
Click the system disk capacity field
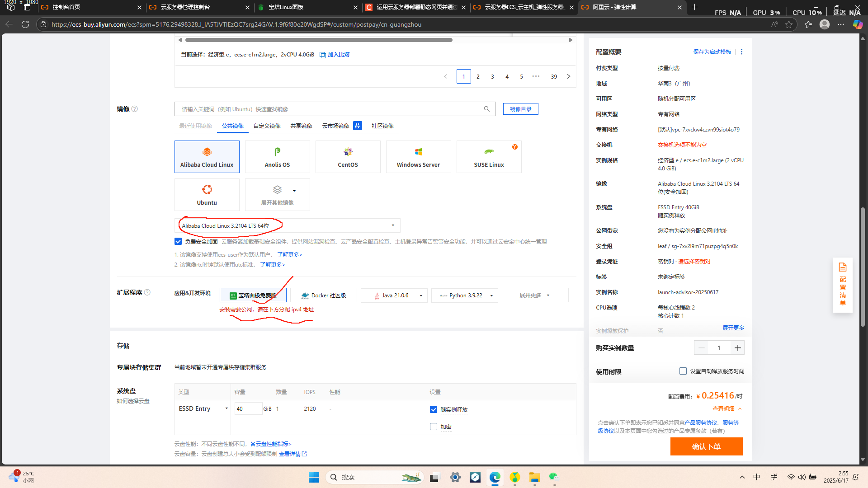tap(248, 408)
